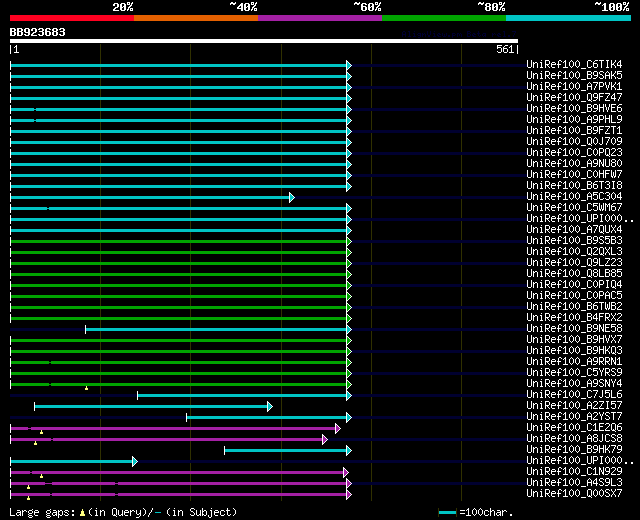Click the BB923683 query sequence name
The width and height of the screenshot is (640, 520).
pos(38,32)
